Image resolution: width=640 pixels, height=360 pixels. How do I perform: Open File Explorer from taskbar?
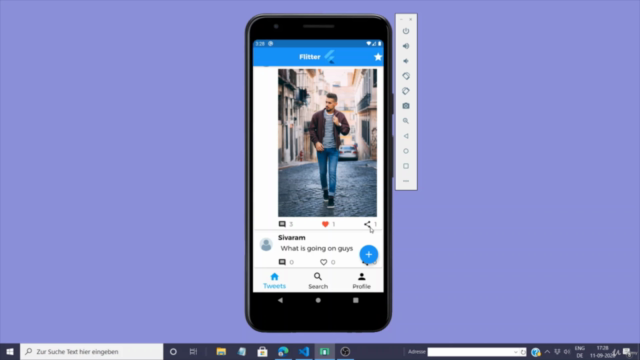point(221,351)
